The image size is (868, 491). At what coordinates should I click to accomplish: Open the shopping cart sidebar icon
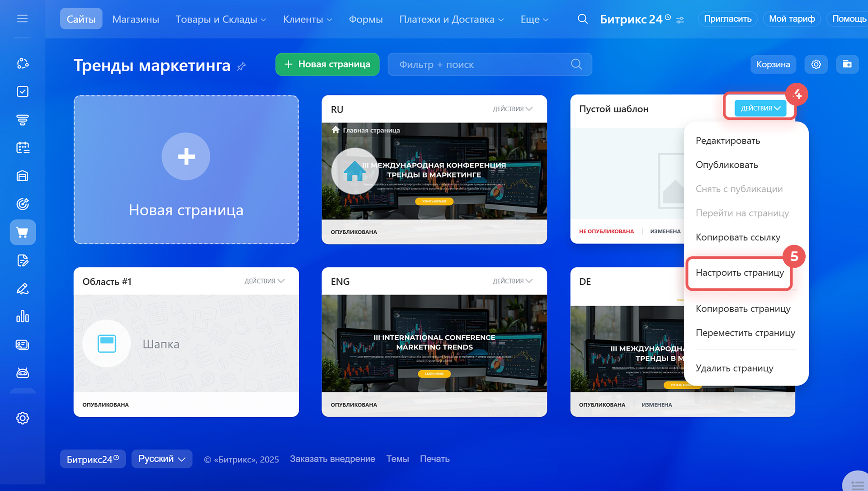tap(23, 232)
